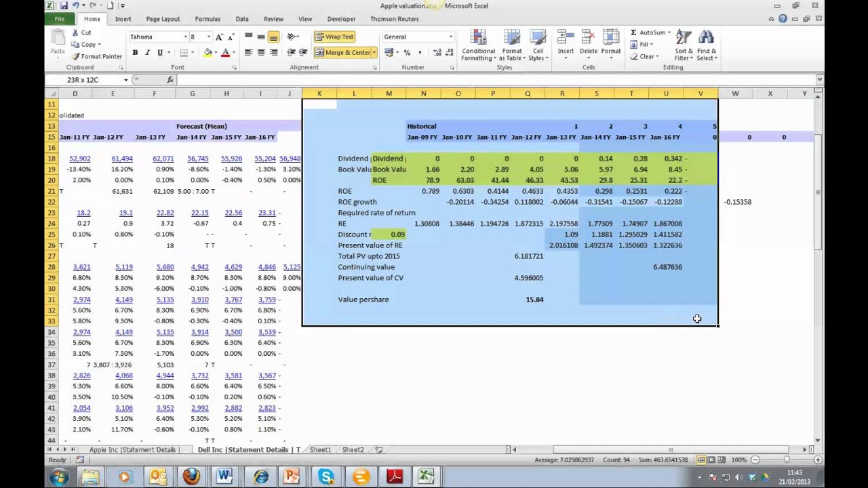Toggle Italic formatting
The height and width of the screenshot is (488, 868).
click(x=147, y=52)
